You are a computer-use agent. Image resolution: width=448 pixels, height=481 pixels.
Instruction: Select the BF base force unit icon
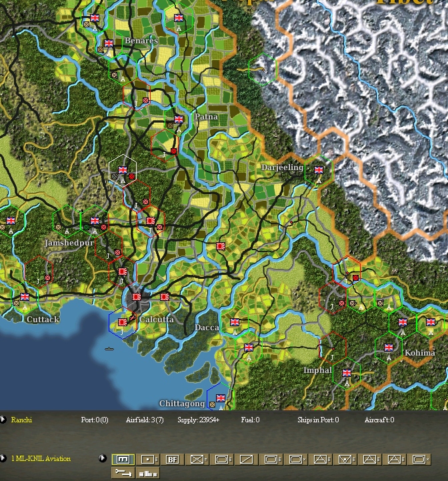[x=172, y=459]
